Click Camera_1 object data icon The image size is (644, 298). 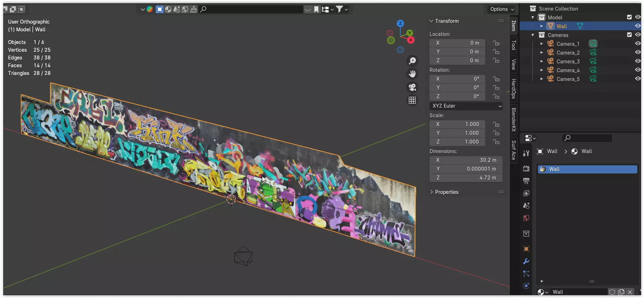click(593, 44)
